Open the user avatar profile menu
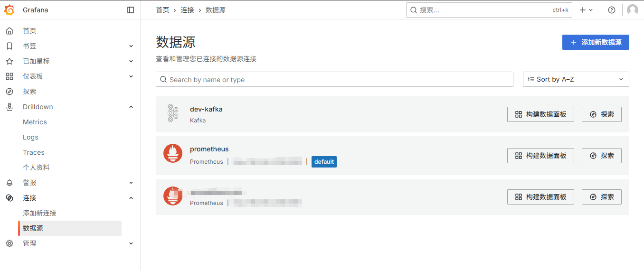This screenshot has width=644, height=270. (x=633, y=10)
